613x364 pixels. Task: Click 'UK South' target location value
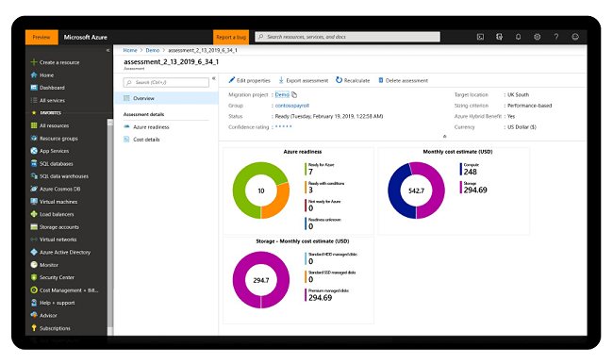[518, 94]
